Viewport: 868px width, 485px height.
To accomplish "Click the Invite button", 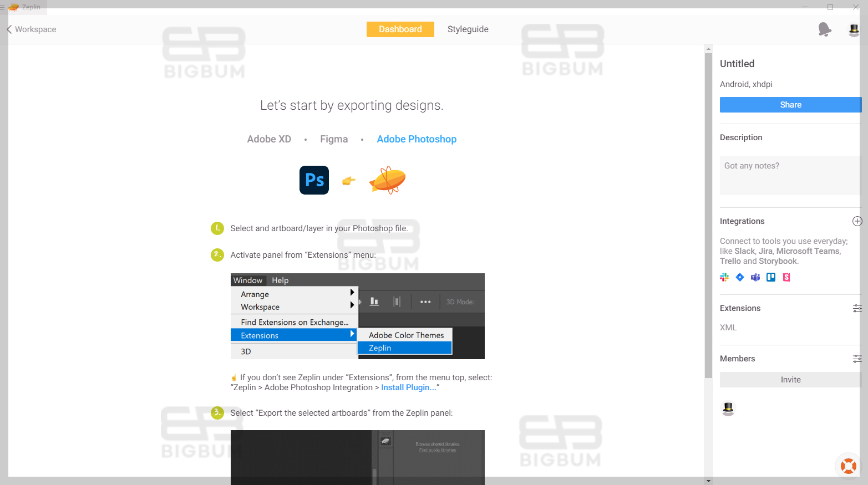I will [x=790, y=380].
